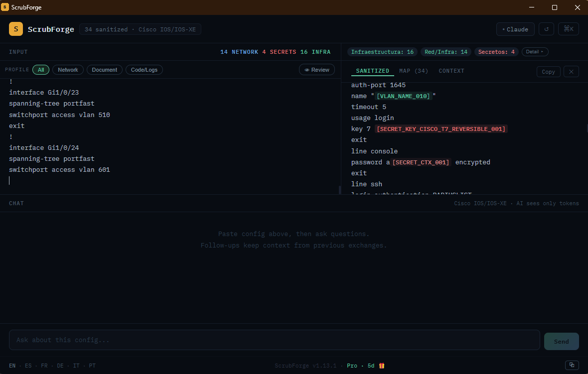Select the All profile filter
This screenshot has height=374, width=588.
coord(41,70)
